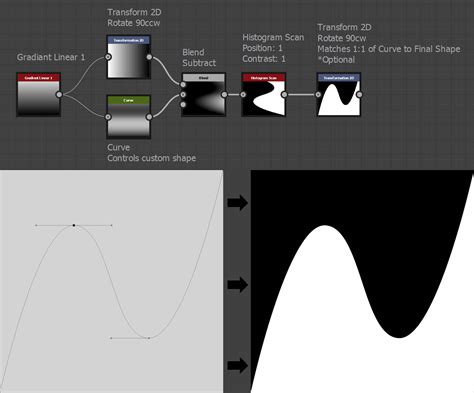Viewport: 474px width, 393px height.
Task: Click the Gradient Linear 1 output port
Action: (59, 95)
